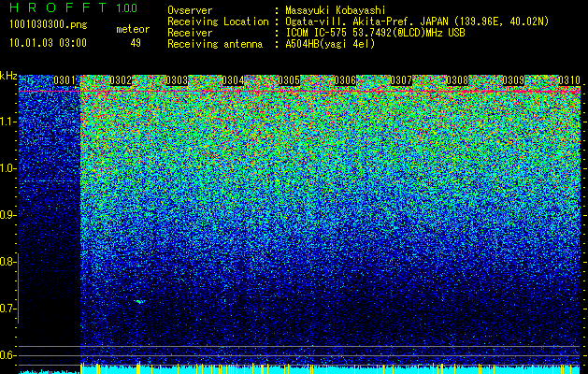The height and width of the screenshot is (374, 588).
Task: Click the timestamp 10.01.03 03:00
Action: pyautogui.click(x=48, y=43)
